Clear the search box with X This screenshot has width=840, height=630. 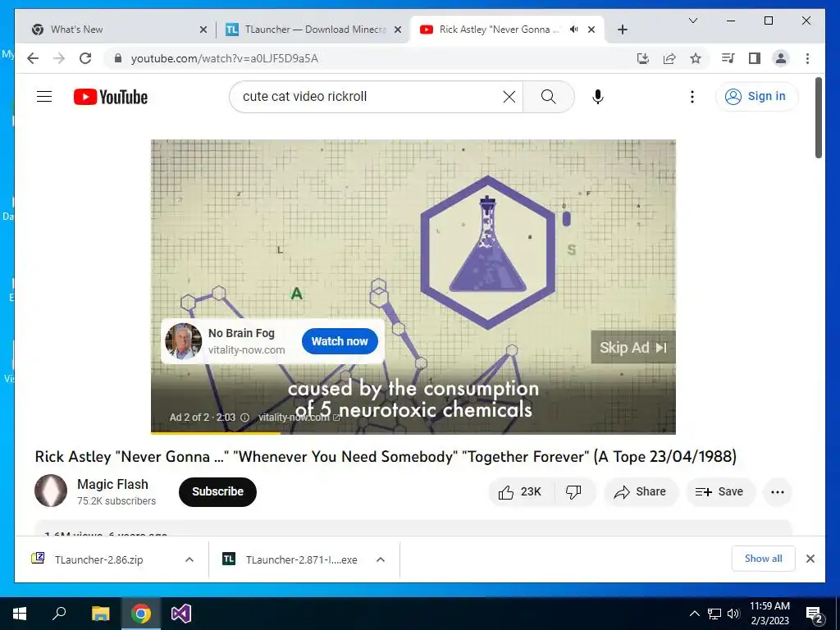[x=509, y=97]
